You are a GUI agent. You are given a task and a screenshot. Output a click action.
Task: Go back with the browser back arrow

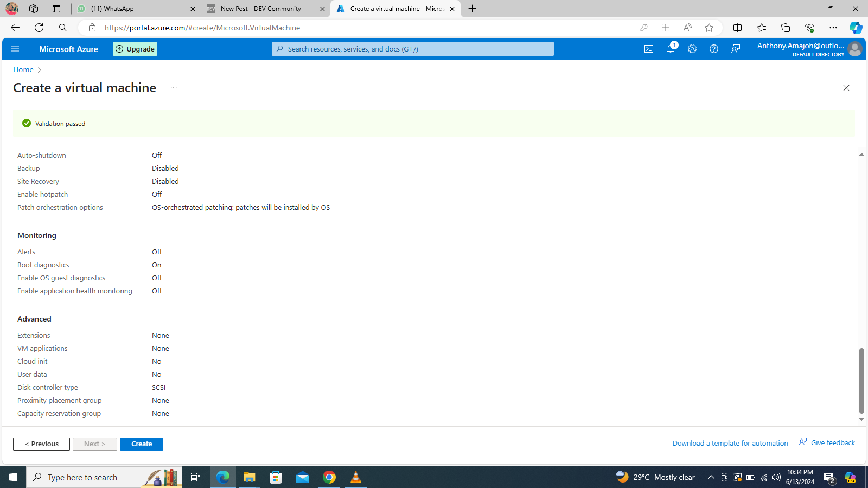[x=15, y=28]
